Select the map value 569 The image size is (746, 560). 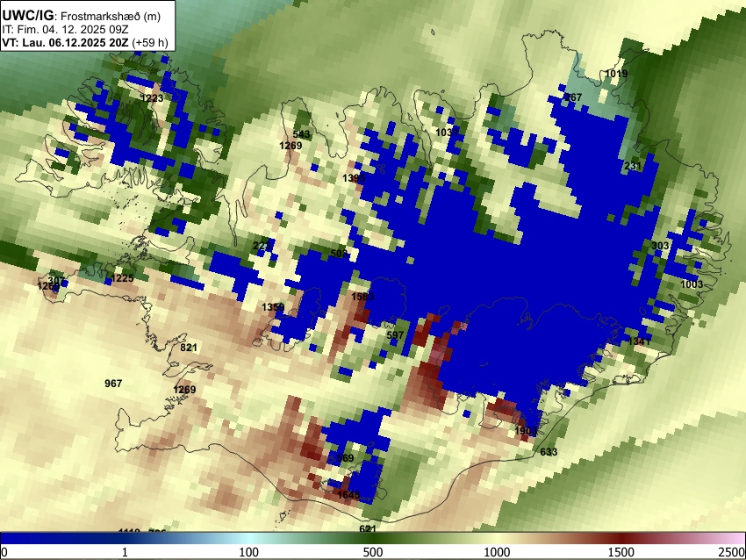[x=345, y=457]
